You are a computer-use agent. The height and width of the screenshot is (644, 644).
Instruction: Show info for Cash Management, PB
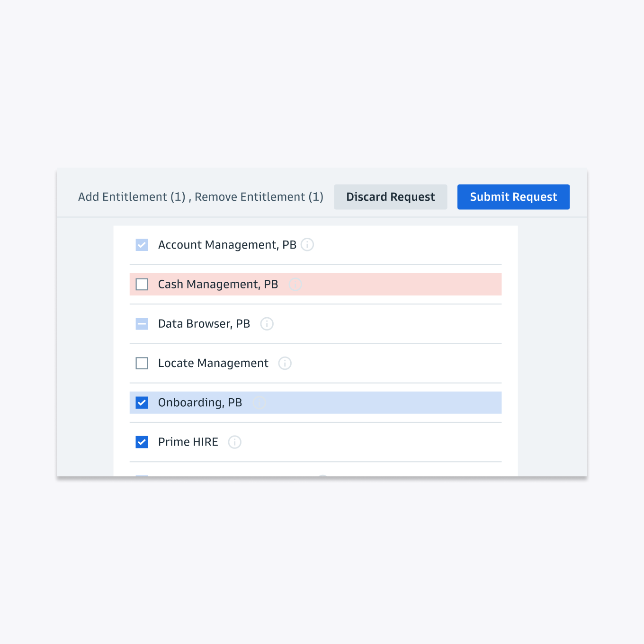[x=295, y=284]
